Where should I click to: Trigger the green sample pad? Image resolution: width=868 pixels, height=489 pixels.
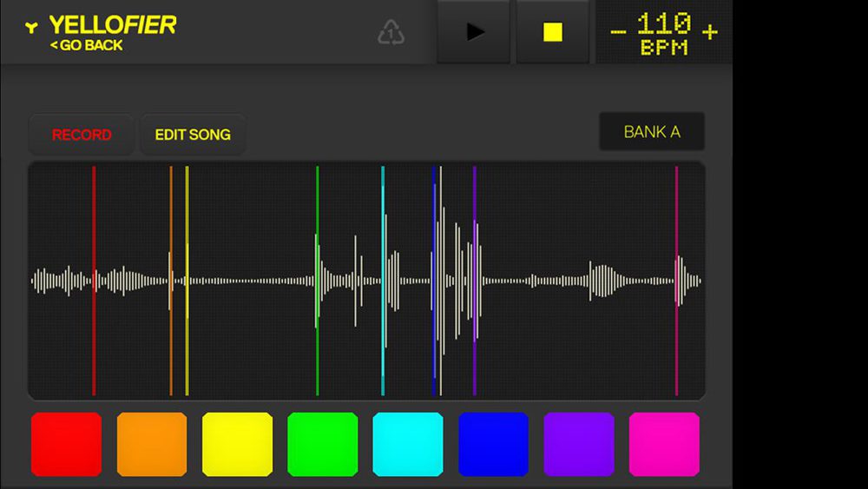point(322,444)
